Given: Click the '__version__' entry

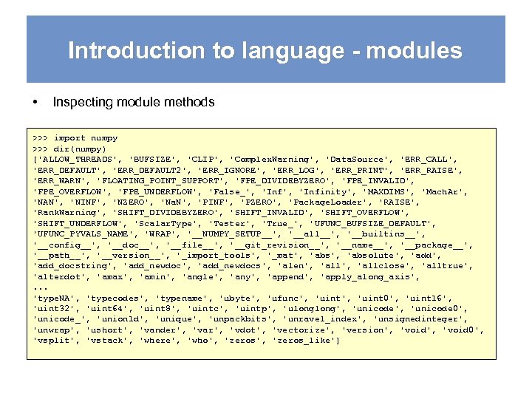Looking at the screenshot, I should (131, 256).
